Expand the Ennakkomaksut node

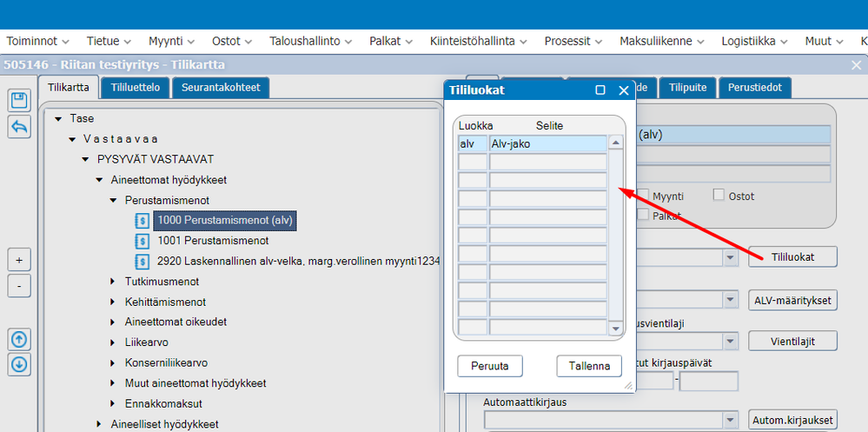[113, 404]
